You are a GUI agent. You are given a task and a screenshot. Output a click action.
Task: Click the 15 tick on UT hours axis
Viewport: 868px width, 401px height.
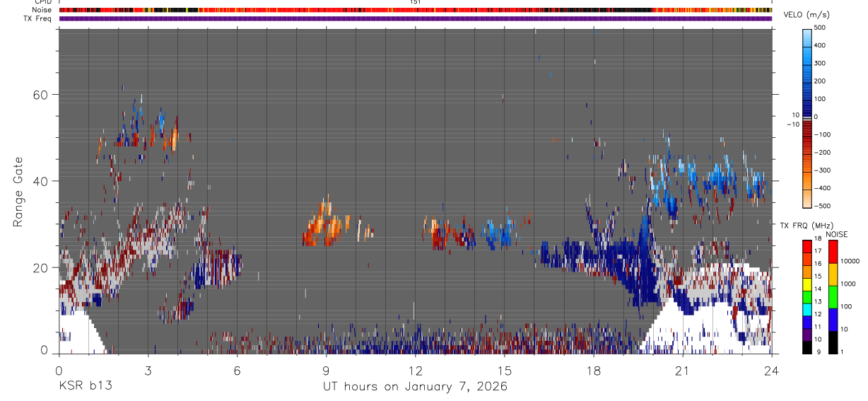pos(504,371)
